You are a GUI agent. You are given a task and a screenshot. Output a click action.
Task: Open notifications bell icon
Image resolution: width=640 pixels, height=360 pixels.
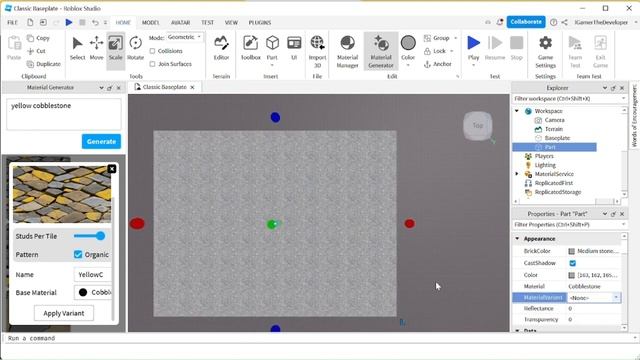[500, 22]
